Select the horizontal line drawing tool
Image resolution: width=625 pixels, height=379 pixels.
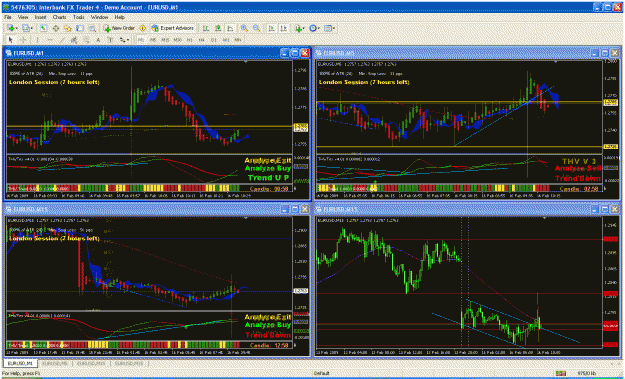(50, 40)
